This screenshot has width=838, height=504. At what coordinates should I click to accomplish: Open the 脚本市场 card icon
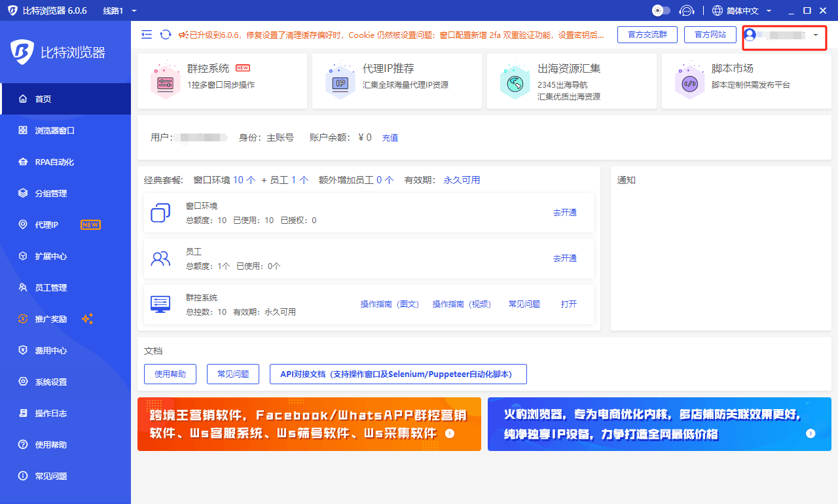pyautogui.click(x=689, y=81)
